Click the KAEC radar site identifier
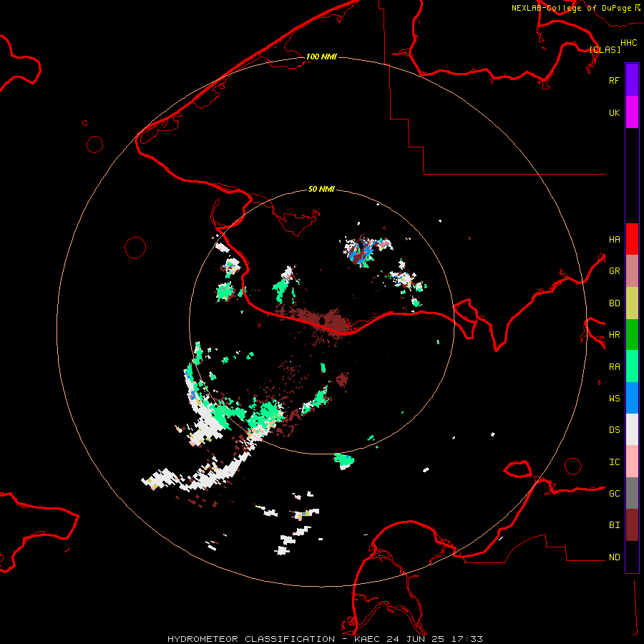The image size is (644, 644). (x=367, y=639)
